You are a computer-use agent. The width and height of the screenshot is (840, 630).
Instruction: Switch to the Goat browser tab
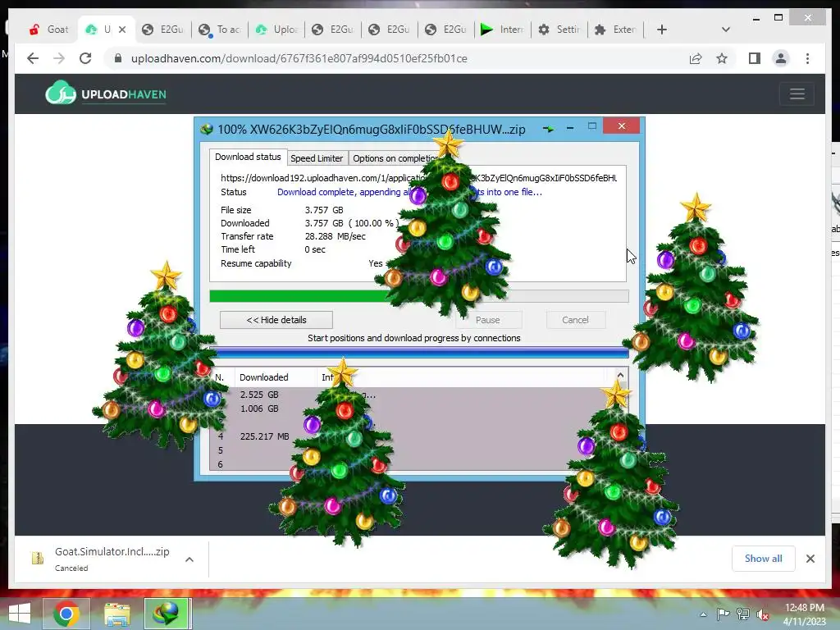48,30
